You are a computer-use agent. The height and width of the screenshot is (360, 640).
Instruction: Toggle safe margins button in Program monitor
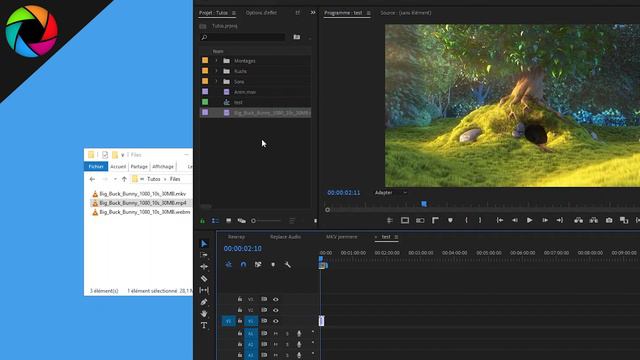coord(405,220)
